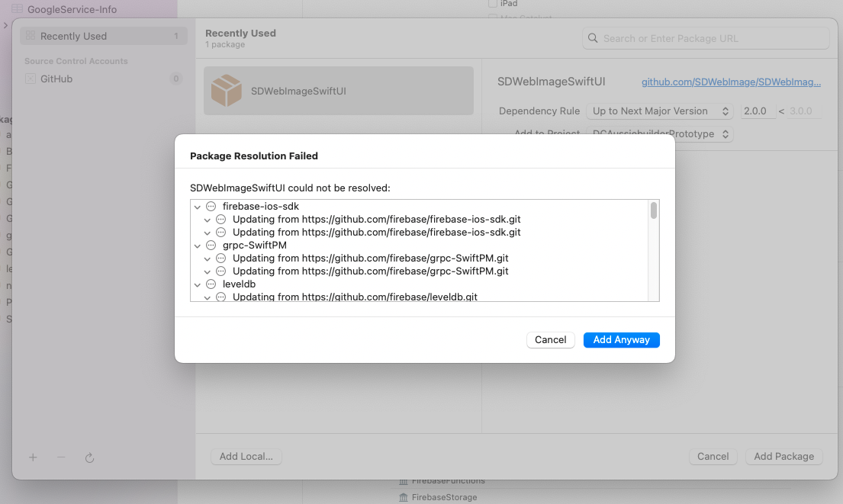This screenshot has height=504, width=843.
Task: Click the SDWebImageSwiftUI package box icon
Action: click(x=227, y=90)
